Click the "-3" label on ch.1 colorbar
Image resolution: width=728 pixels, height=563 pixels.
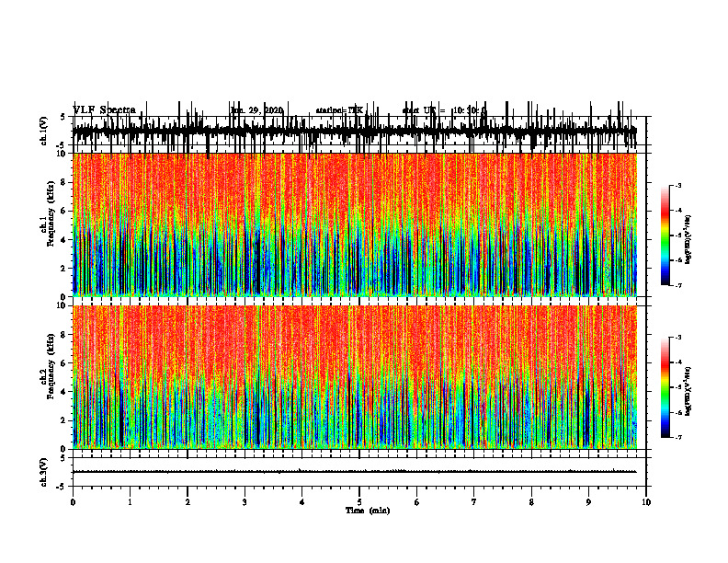coord(678,185)
